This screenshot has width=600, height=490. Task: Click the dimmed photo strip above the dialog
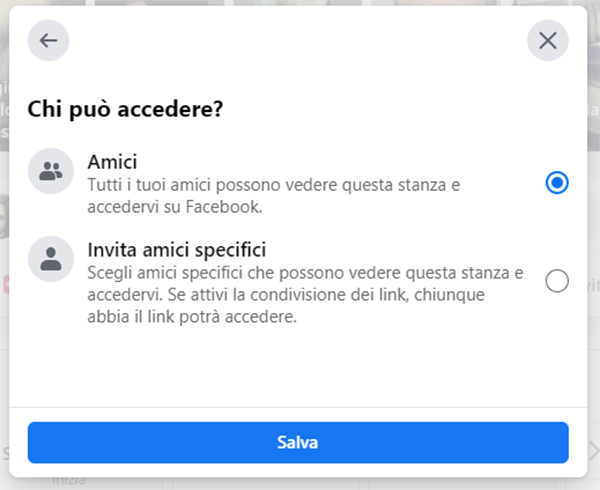300,3
